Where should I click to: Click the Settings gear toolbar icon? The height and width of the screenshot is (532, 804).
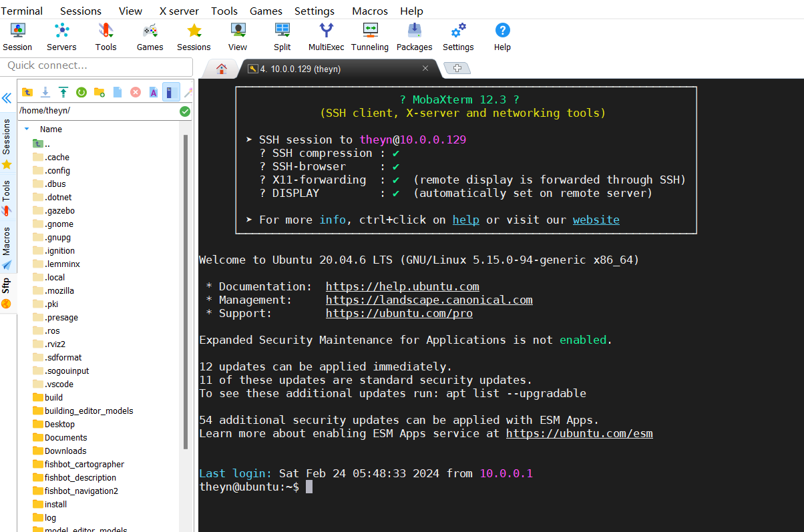(458, 37)
